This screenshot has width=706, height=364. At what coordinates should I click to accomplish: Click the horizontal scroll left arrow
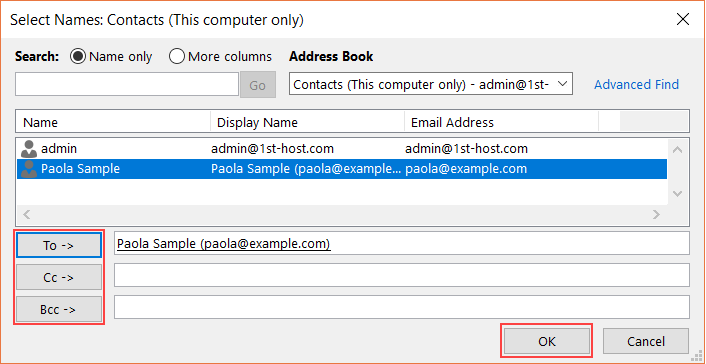click(27, 214)
